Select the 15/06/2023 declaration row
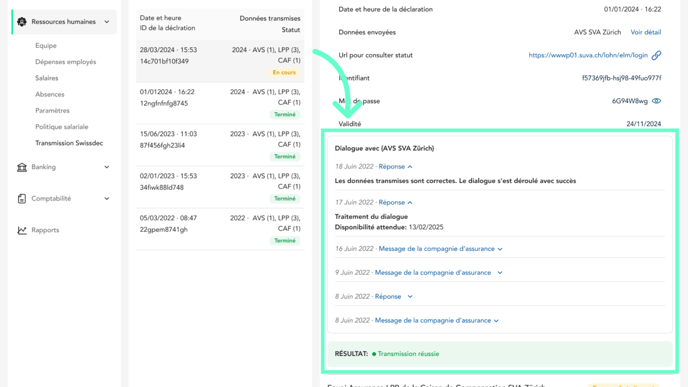 tap(220, 145)
